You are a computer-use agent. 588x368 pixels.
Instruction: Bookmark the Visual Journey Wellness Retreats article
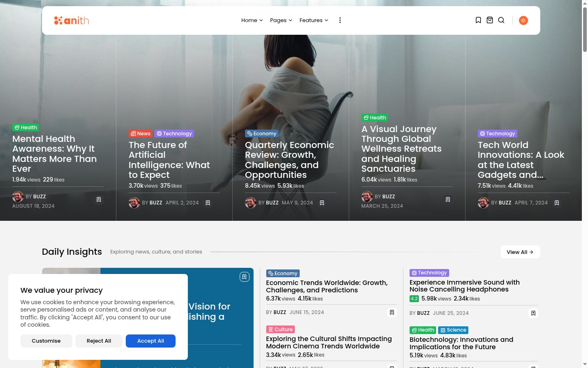448,200
